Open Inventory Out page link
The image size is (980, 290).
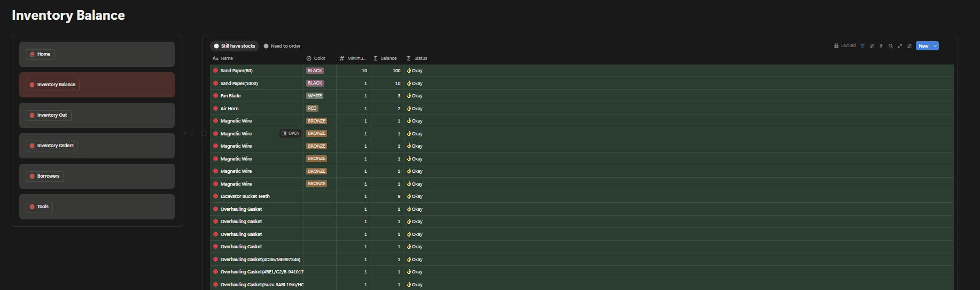[48, 115]
